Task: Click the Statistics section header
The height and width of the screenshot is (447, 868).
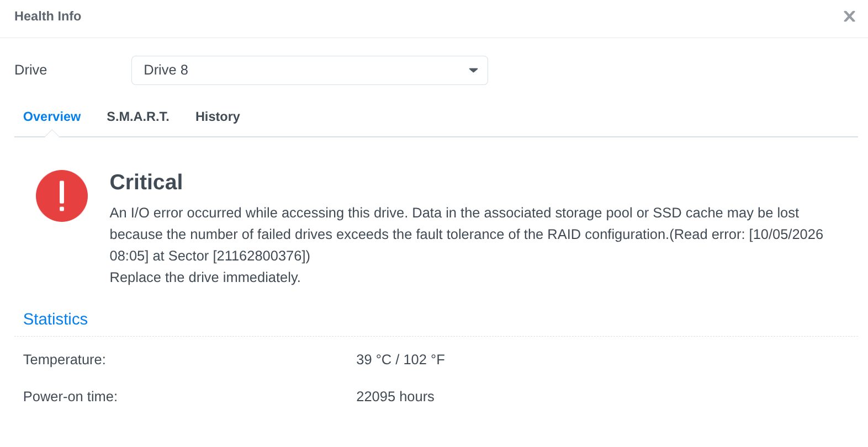Action: (x=55, y=319)
